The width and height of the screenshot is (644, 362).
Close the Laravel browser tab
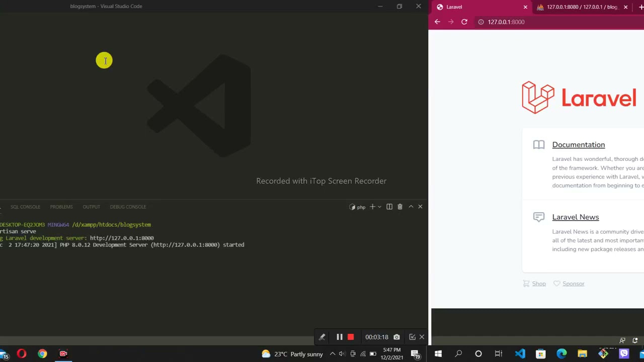coord(525,7)
